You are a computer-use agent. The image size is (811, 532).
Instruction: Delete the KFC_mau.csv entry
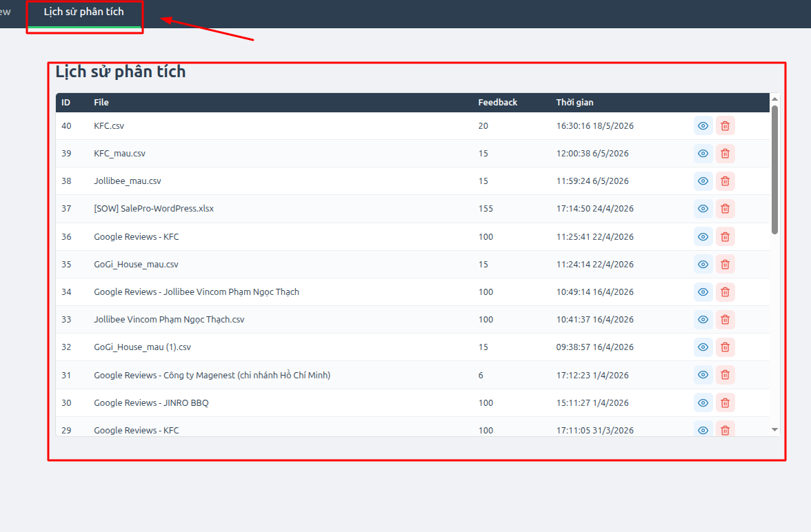click(725, 154)
